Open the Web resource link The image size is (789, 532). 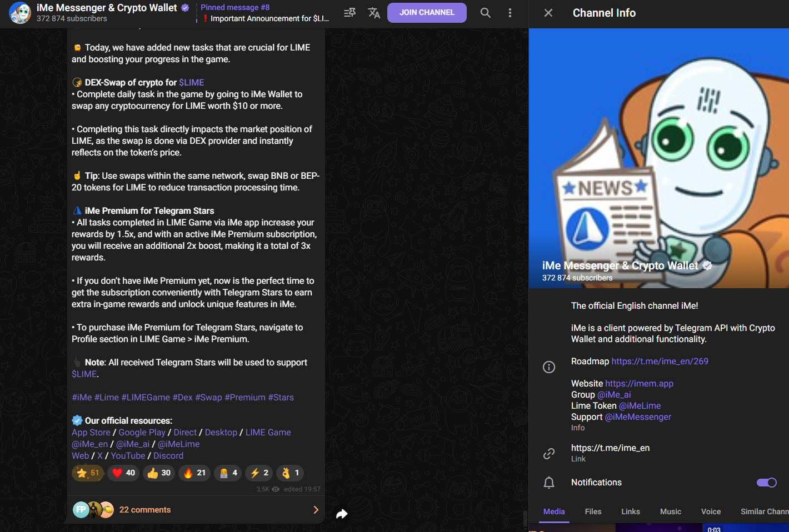[81, 456]
